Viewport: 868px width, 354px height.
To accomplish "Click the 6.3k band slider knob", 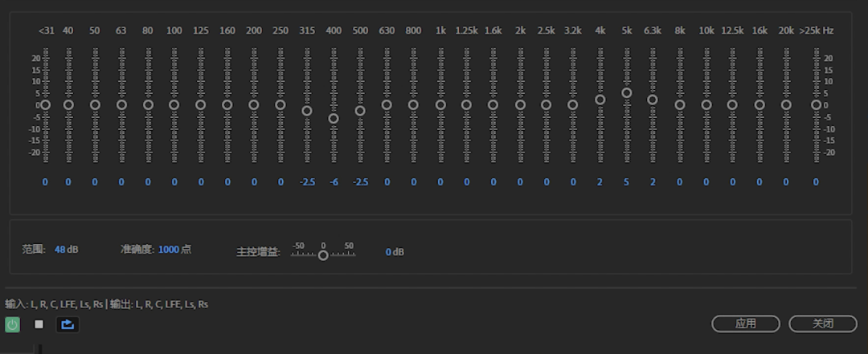I will click(x=653, y=100).
